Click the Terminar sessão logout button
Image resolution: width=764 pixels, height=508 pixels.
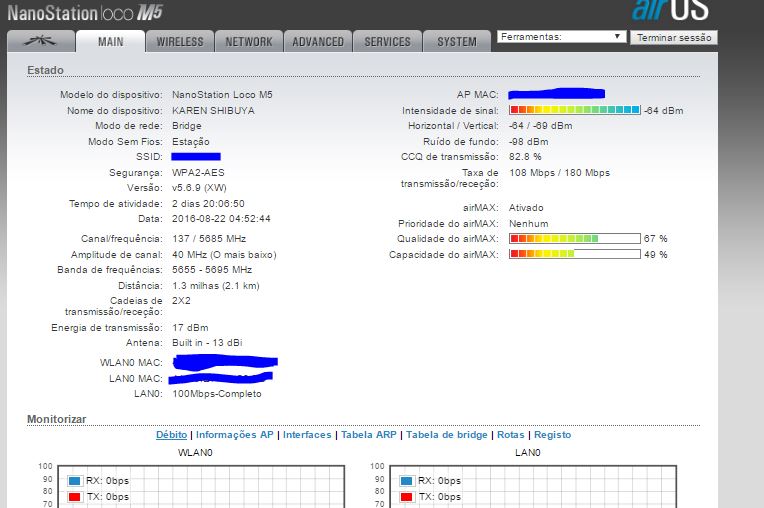click(x=674, y=38)
